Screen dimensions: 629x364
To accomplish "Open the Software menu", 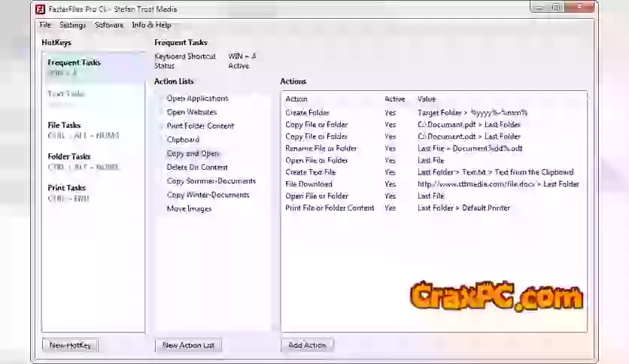I will click(108, 25).
